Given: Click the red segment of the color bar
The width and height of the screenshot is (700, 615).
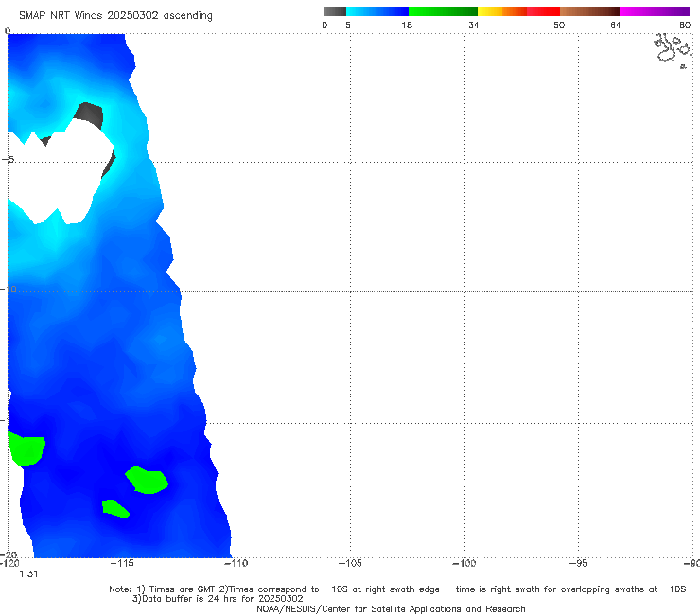Looking at the screenshot, I should 543,11.
